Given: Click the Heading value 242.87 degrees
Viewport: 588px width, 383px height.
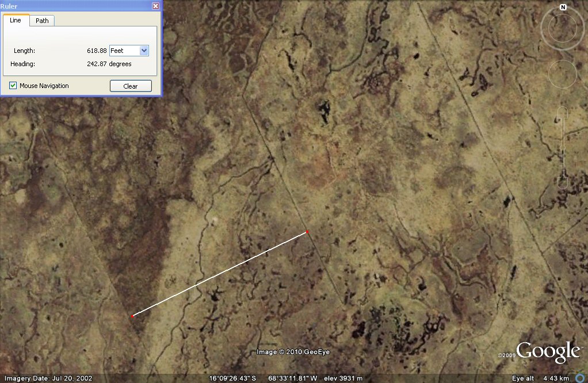Looking at the screenshot, I should [x=109, y=64].
